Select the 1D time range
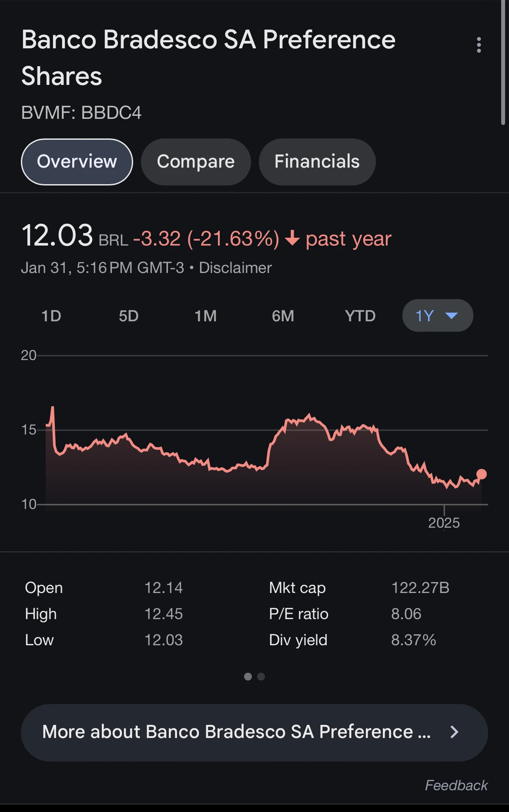The height and width of the screenshot is (812, 509). pyautogui.click(x=51, y=316)
